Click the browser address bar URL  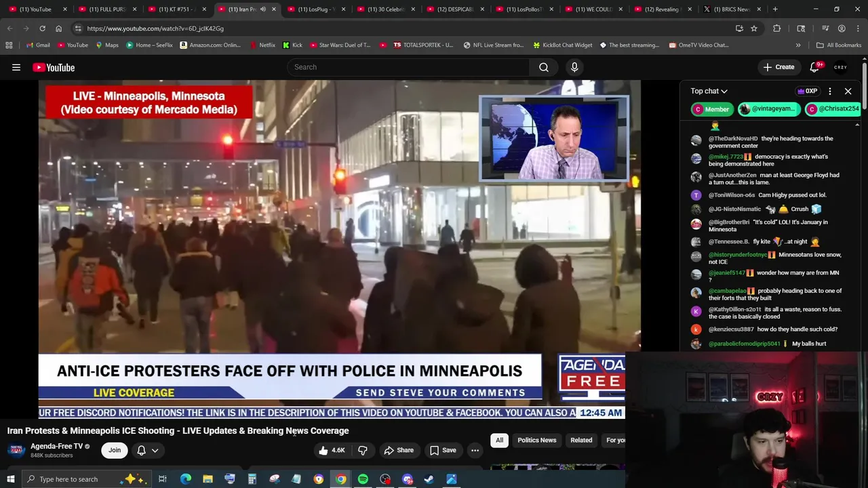click(155, 28)
